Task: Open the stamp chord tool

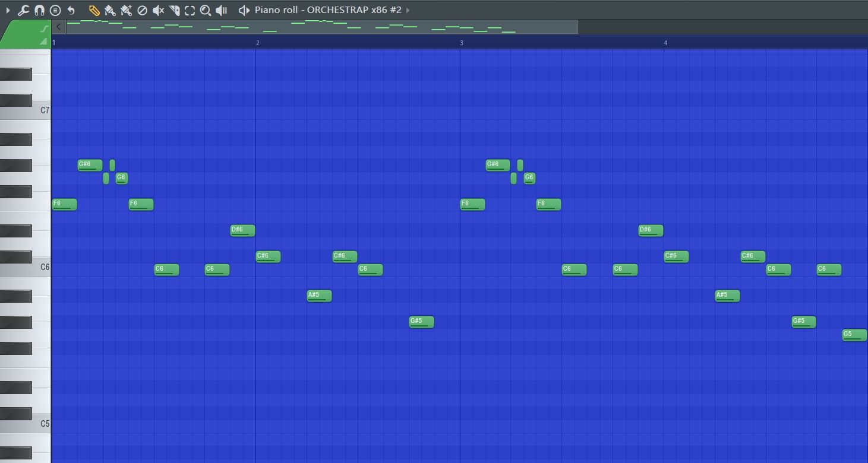Action: pyautogui.click(x=55, y=10)
